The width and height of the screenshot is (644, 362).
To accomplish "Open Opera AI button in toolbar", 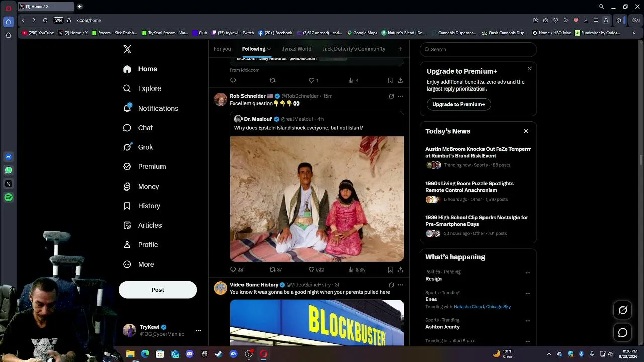I will (x=636, y=20).
